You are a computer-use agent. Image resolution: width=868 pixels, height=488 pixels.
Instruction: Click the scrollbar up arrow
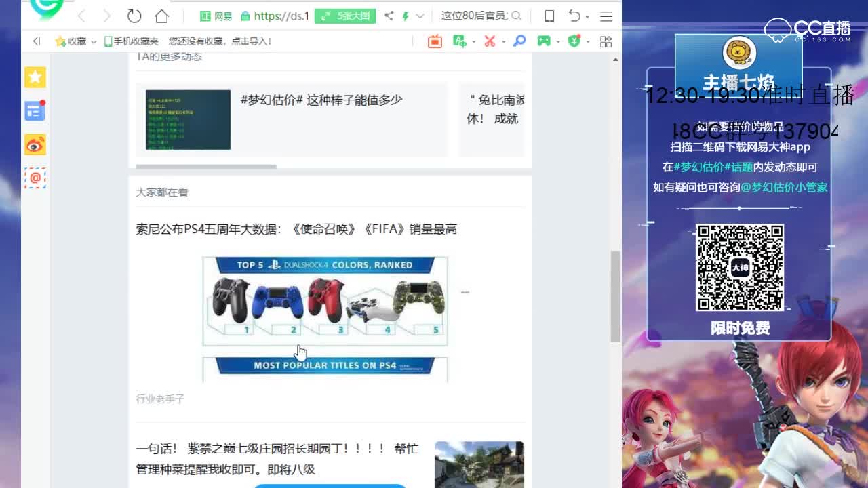(x=615, y=60)
